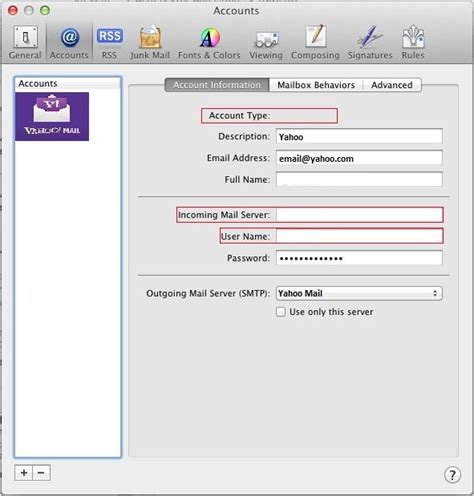The image size is (474, 496).
Task: Open Signatures preferences
Action: (370, 43)
